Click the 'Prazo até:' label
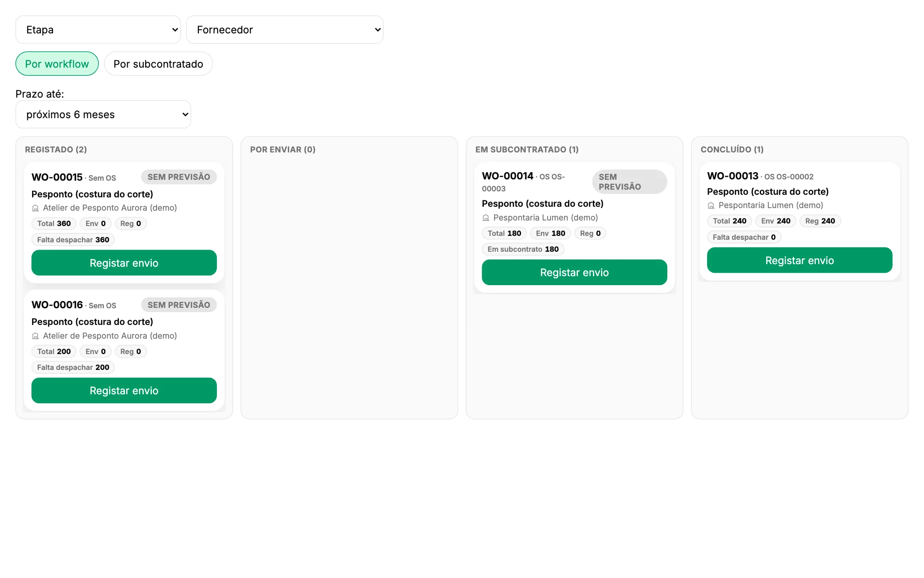Viewport: 924px width, 578px height. [x=40, y=94]
